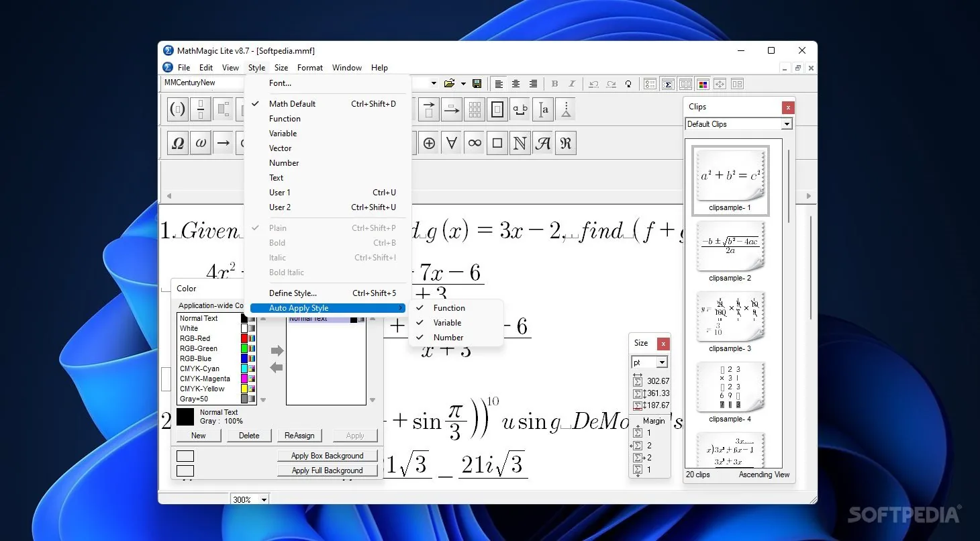This screenshot has height=541, width=980.
Task: Open the box border template palette
Action: coord(497,109)
